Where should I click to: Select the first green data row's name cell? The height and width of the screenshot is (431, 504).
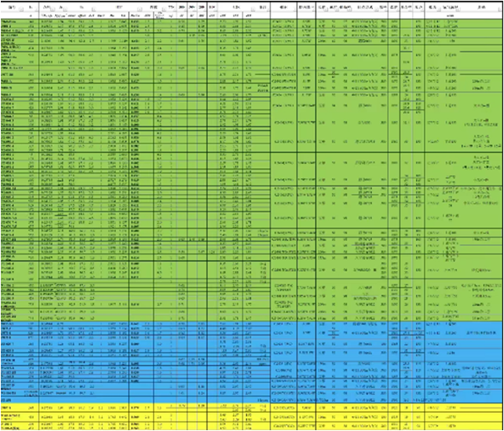pyautogui.click(x=9, y=21)
